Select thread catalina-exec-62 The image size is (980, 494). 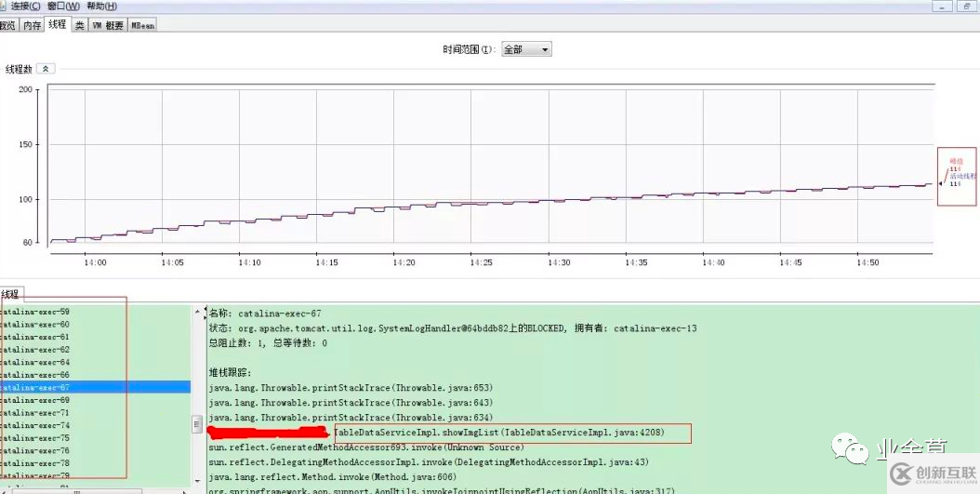coord(95,350)
